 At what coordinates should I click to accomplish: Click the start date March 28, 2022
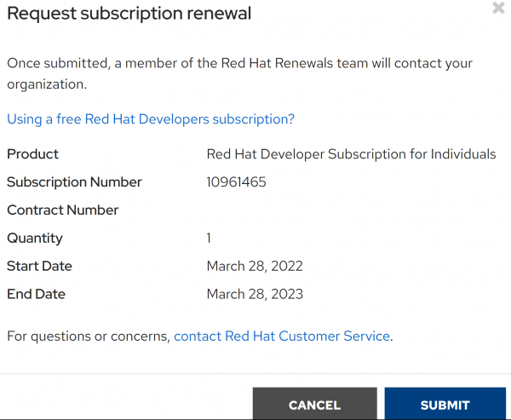coord(255,267)
